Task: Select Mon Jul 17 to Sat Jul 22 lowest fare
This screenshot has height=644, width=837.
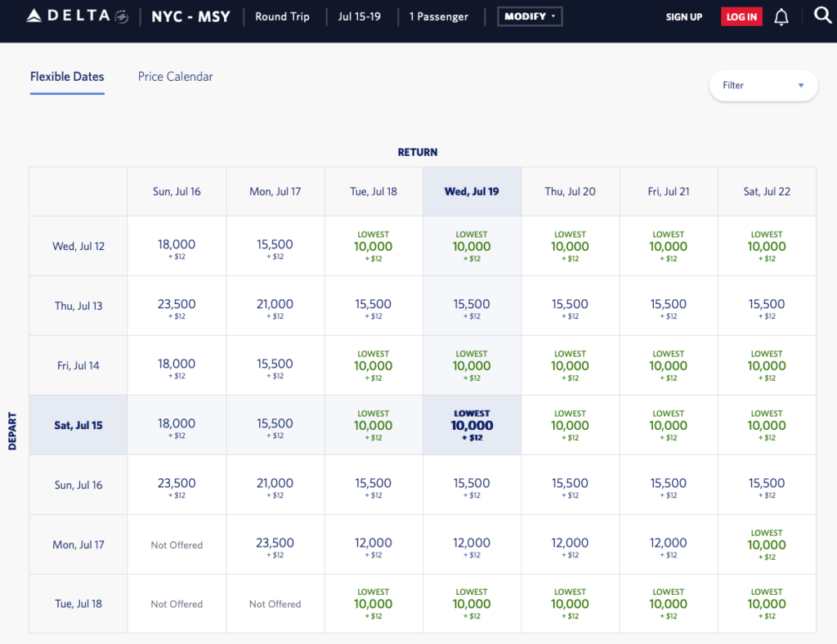Action: pos(766,544)
